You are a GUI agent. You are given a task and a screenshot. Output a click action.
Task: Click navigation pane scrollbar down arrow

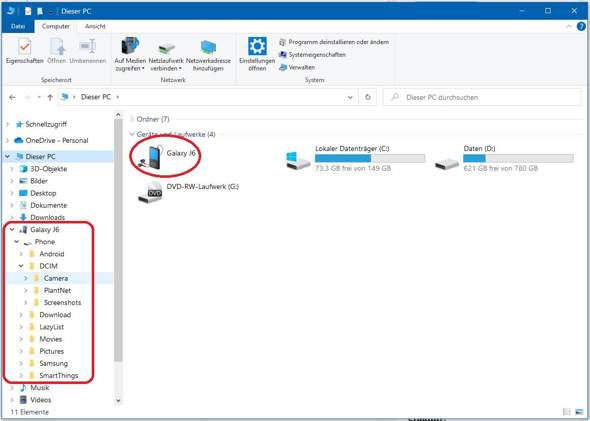[x=118, y=400]
